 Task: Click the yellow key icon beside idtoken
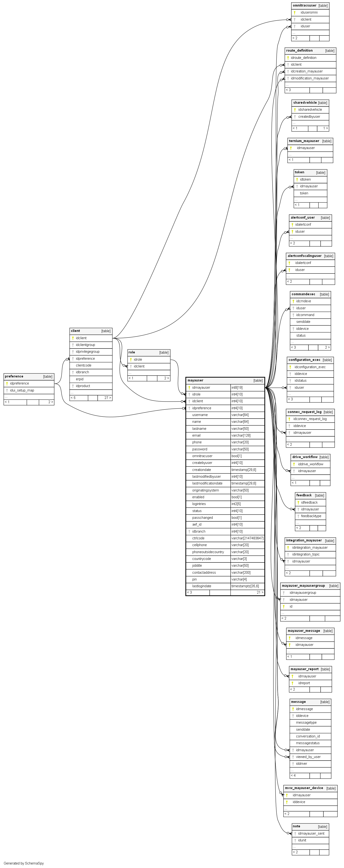point(297,180)
